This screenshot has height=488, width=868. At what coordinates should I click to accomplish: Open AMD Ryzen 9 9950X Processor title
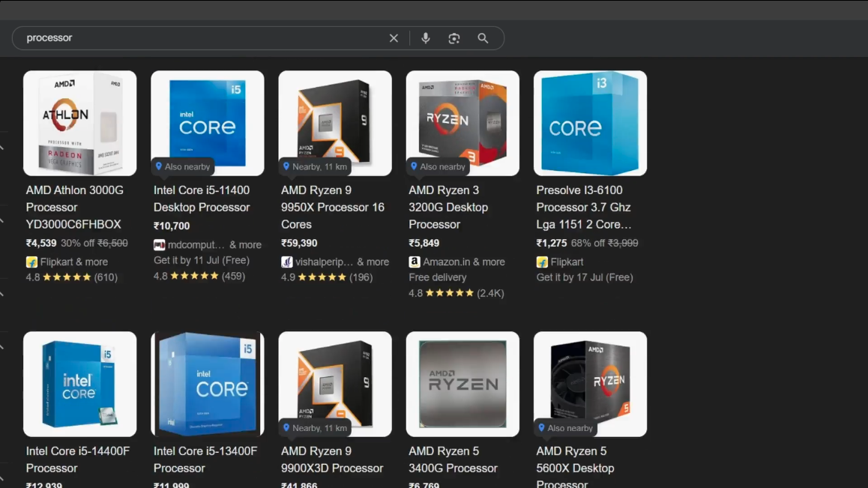tap(333, 207)
